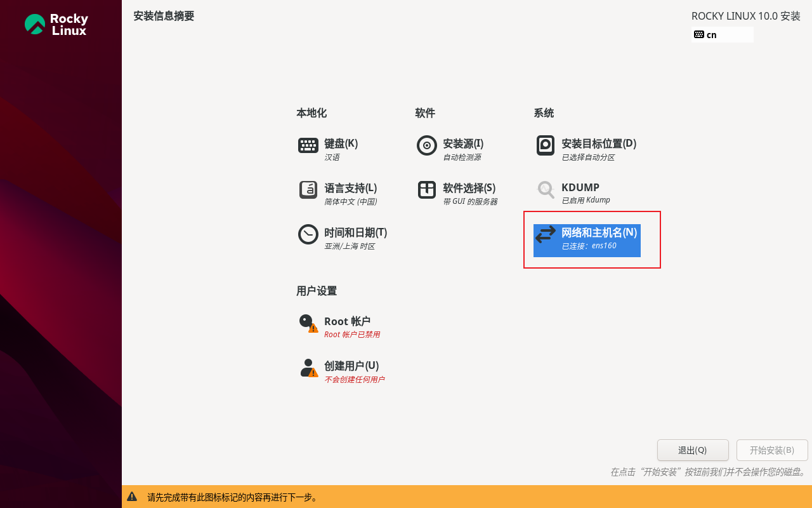Click the 系统 section heading

[x=544, y=113]
